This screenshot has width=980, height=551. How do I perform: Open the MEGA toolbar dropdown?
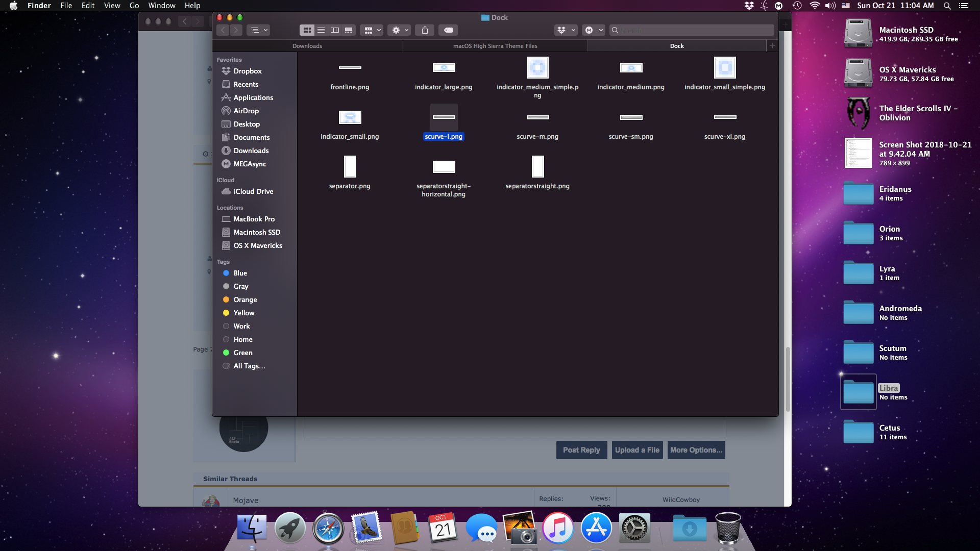593,30
